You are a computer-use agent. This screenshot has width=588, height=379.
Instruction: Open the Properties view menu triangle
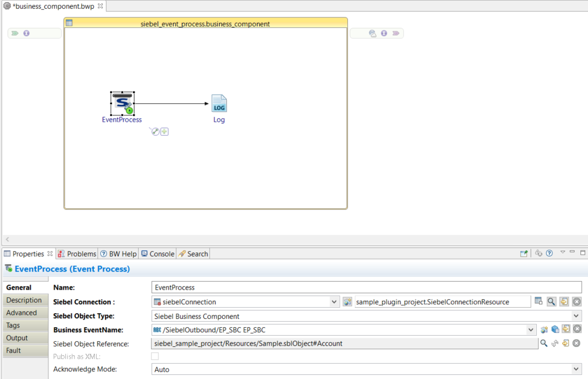562,252
